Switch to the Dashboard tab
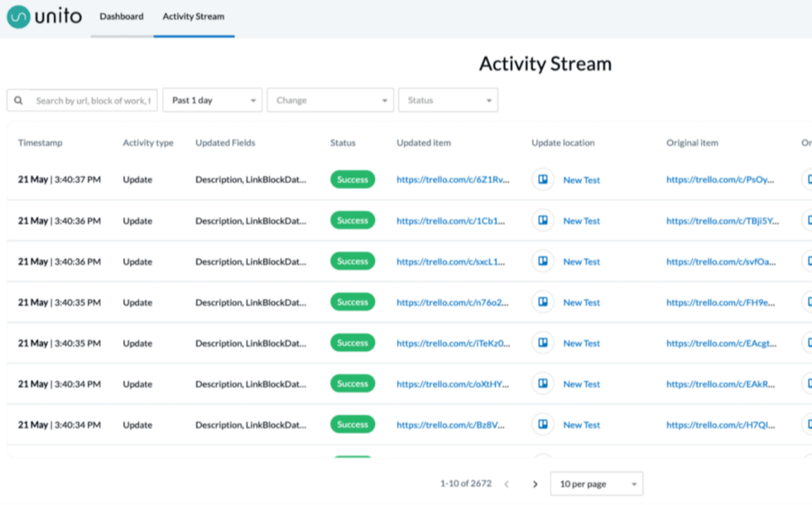This screenshot has height=505, width=812. point(122,16)
